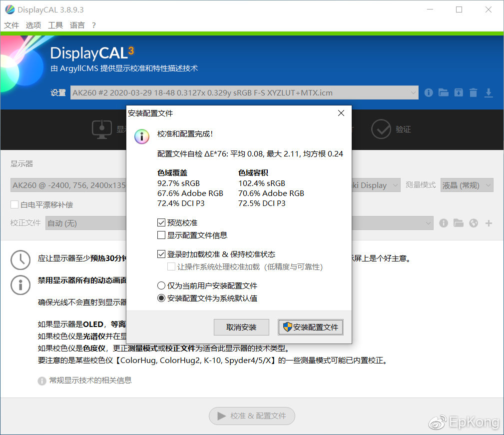
Task: Click info icon beside correction file row
Action: pyautogui.click(x=444, y=223)
